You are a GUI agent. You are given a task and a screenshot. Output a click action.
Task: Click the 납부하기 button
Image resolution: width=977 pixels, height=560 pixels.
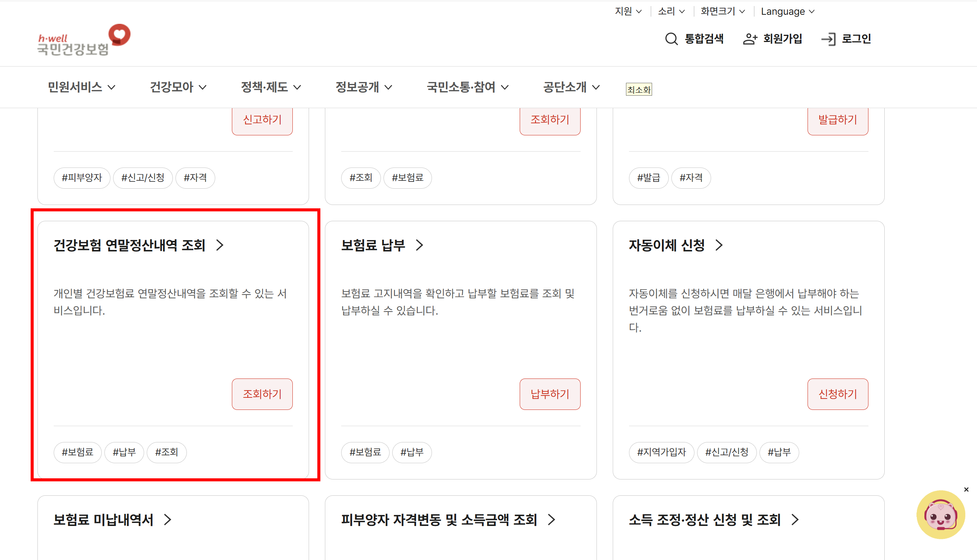tap(550, 394)
